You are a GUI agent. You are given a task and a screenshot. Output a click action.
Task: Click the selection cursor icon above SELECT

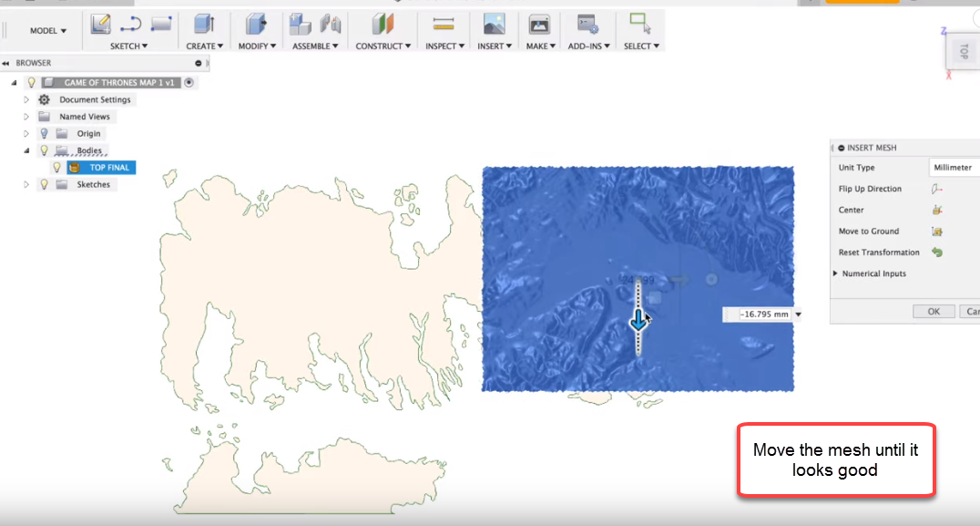(640, 23)
